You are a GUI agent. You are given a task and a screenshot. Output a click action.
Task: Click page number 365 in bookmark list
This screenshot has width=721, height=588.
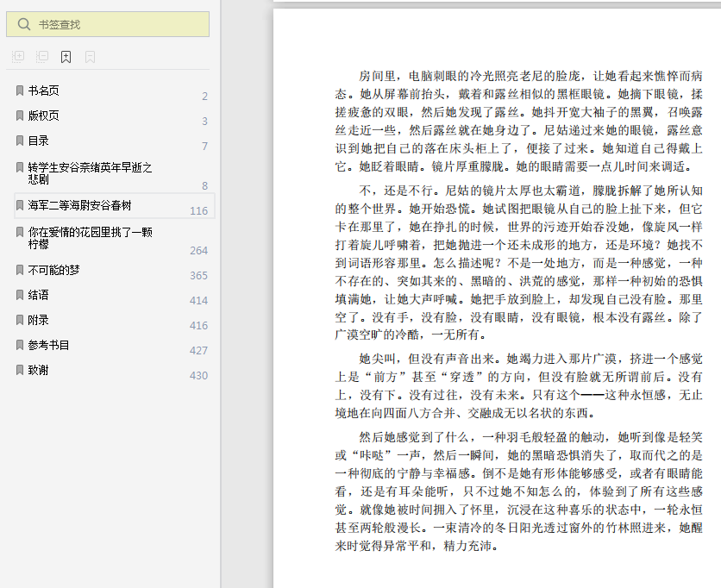tap(198, 275)
